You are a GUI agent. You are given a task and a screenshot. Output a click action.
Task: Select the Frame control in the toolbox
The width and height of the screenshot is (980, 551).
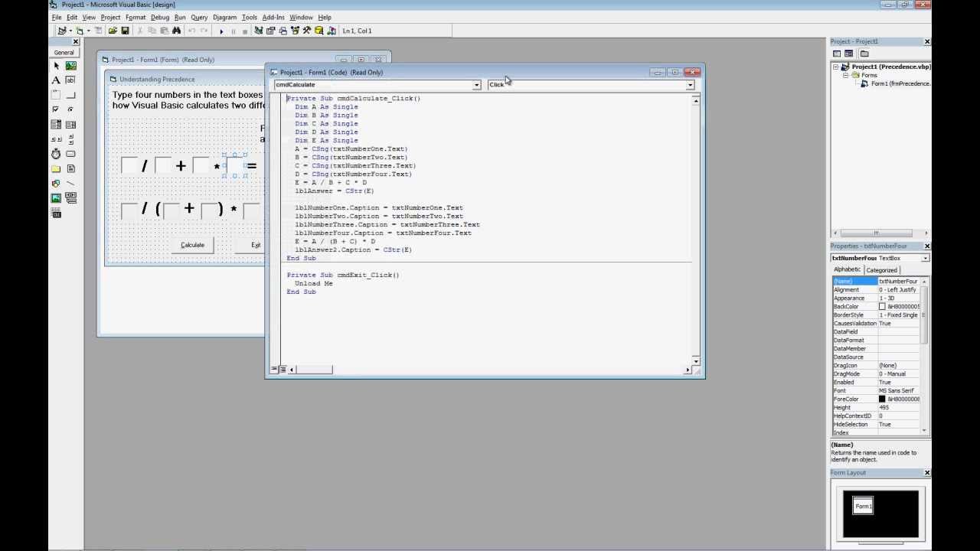(x=56, y=95)
